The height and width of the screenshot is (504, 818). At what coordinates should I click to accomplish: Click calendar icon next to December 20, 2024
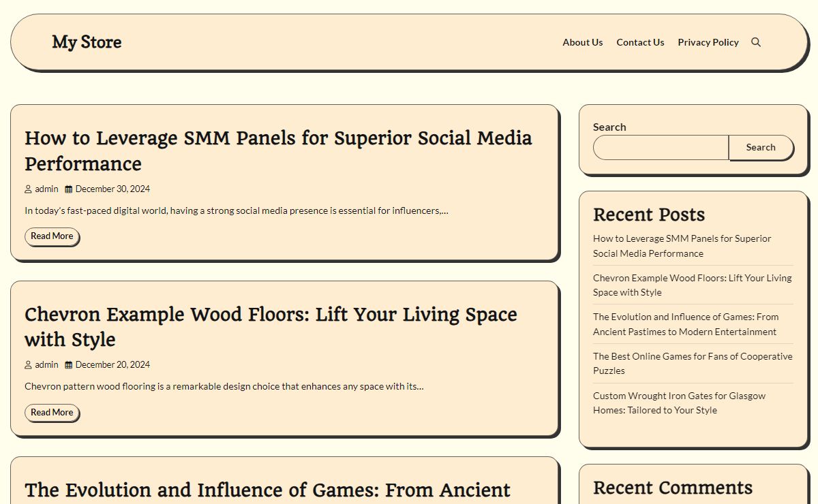click(68, 365)
